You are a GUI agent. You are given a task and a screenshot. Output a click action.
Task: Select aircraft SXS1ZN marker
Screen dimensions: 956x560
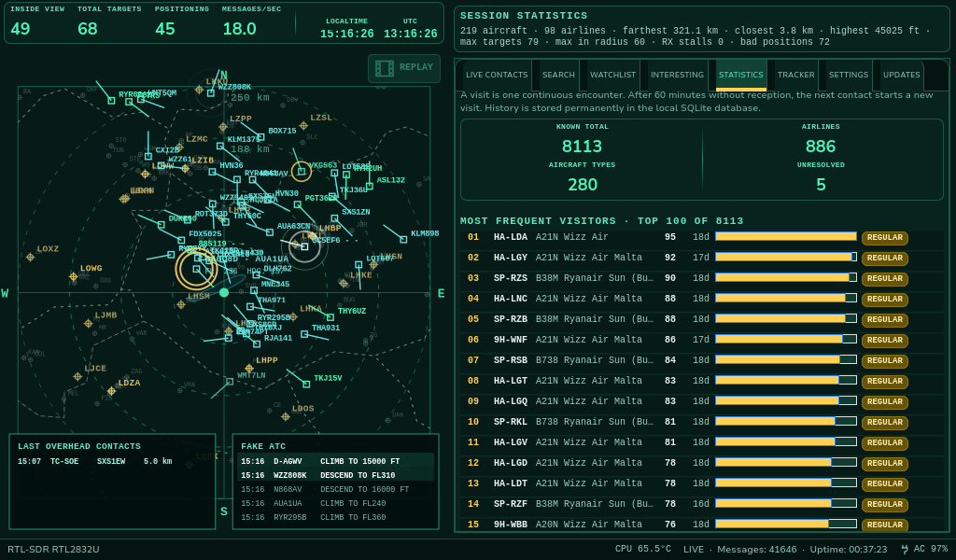(334, 218)
